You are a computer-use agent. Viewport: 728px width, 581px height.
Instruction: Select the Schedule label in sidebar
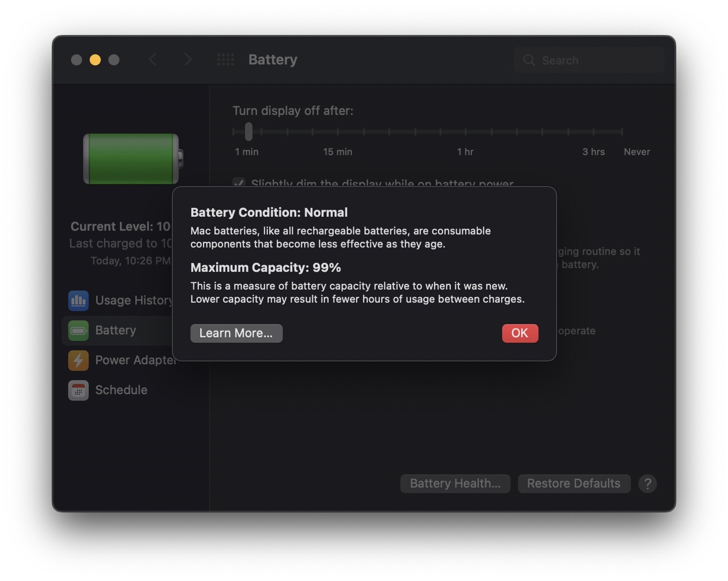tap(121, 390)
